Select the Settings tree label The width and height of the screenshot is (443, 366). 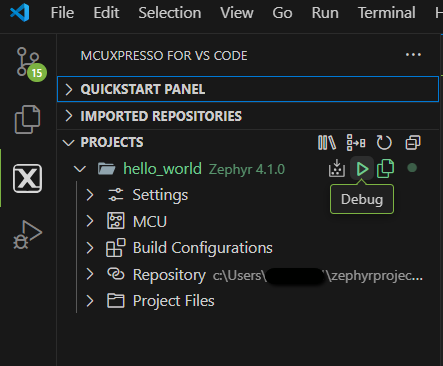(x=160, y=195)
